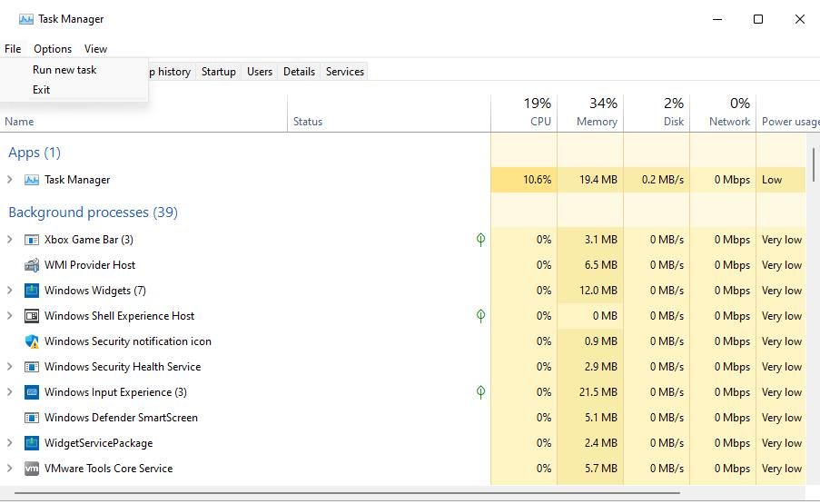Click the Windows Security notification shield icon
Screen dimensions: 820x504
pos(32,341)
